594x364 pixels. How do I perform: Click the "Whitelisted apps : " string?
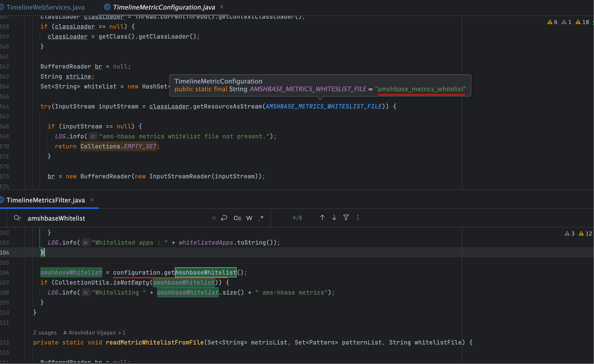[x=130, y=243]
